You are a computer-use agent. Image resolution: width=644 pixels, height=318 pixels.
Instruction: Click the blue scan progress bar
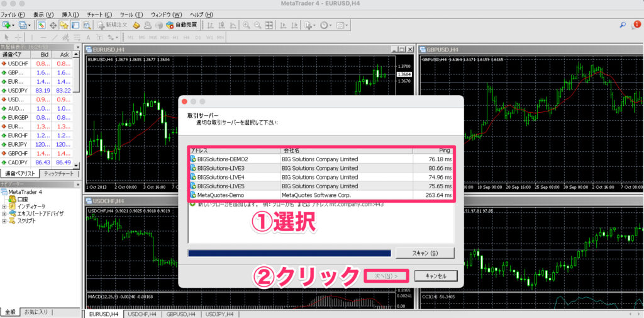pyautogui.click(x=289, y=253)
